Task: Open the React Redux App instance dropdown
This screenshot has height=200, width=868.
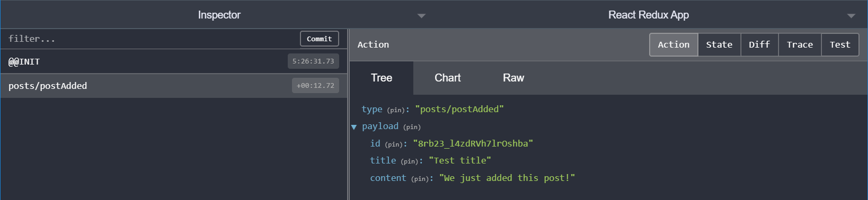Action: [x=851, y=16]
